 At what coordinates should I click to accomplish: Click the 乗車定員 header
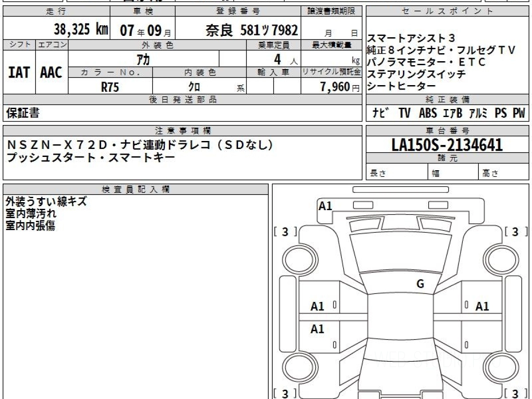click(274, 45)
